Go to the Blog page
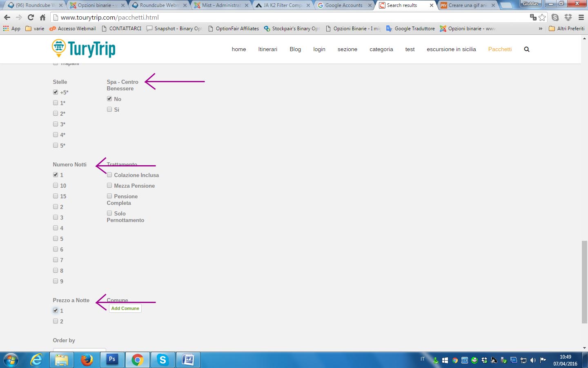Image resolution: width=588 pixels, height=368 pixels. pyautogui.click(x=295, y=49)
